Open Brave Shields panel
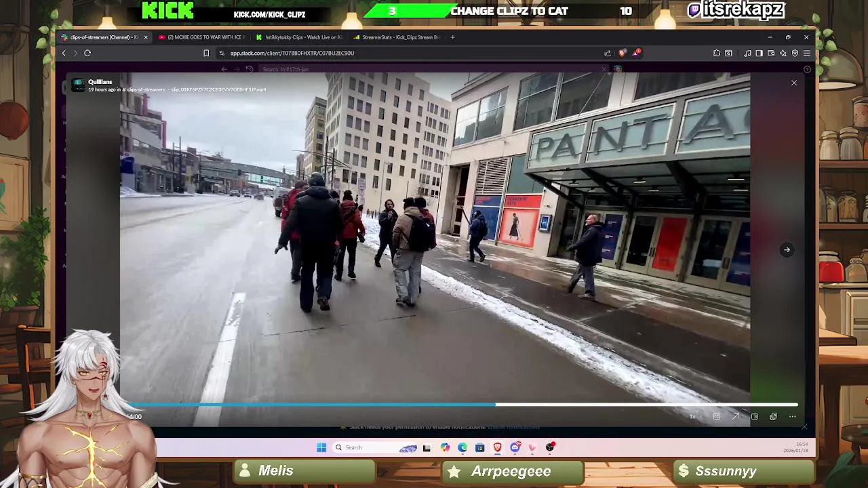 623,53
